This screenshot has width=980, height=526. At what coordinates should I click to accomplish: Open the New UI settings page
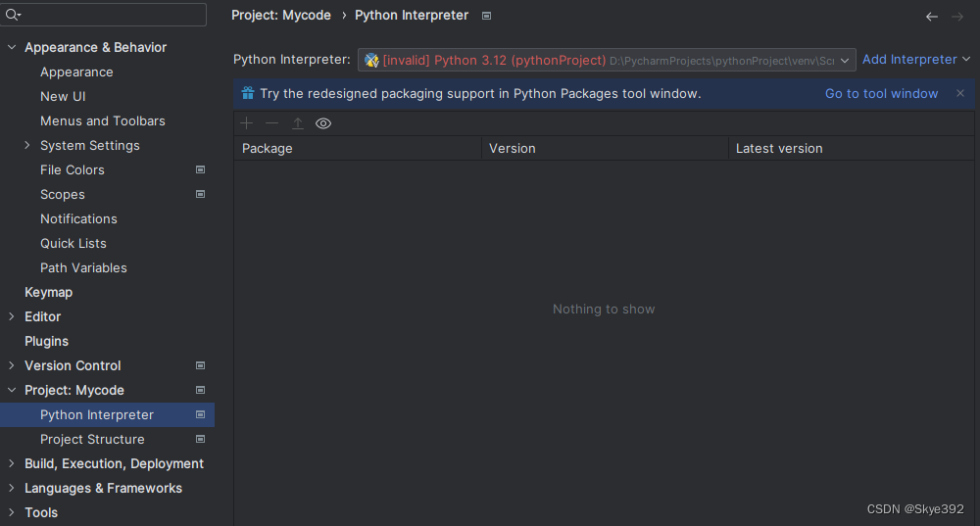(63, 96)
